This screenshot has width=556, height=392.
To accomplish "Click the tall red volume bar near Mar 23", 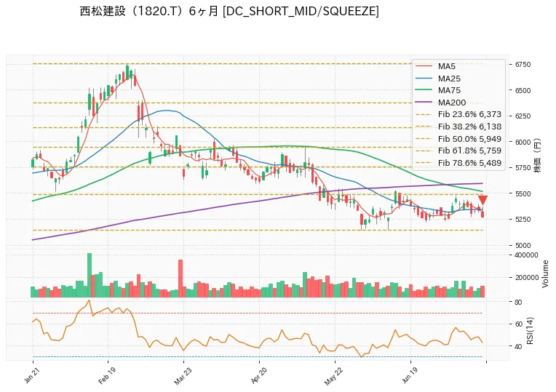I will [180, 279].
